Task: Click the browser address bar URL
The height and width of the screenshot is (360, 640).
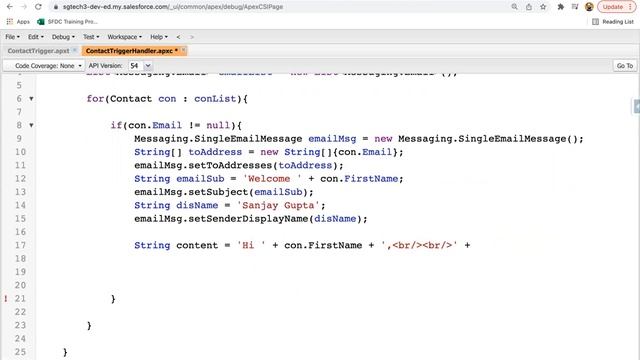Action: (173, 7)
